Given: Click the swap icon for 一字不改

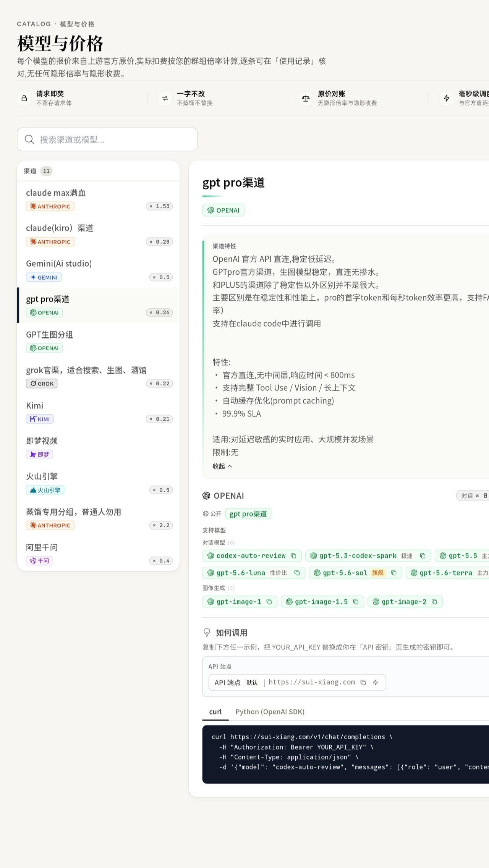Looking at the screenshot, I should coord(165,98).
